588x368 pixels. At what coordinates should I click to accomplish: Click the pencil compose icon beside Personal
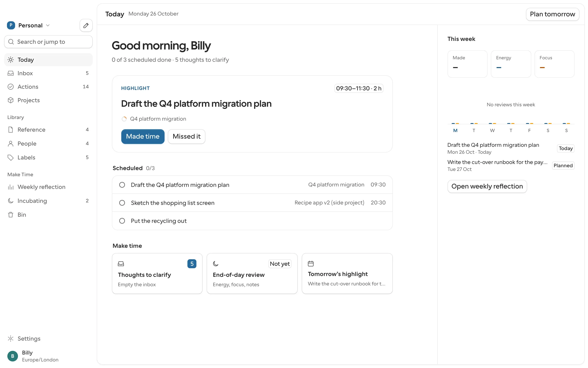coord(86,25)
